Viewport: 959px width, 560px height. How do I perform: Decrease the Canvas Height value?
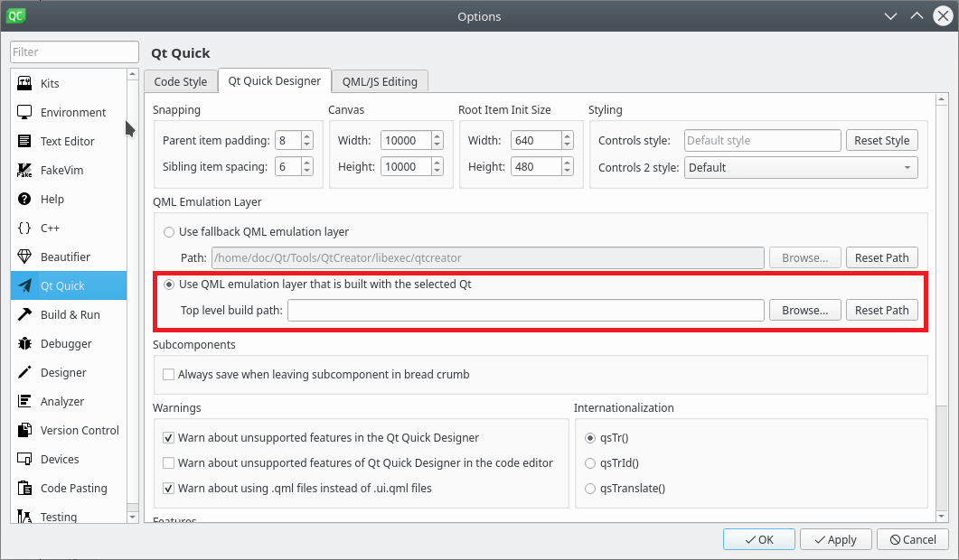coord(437,171)
